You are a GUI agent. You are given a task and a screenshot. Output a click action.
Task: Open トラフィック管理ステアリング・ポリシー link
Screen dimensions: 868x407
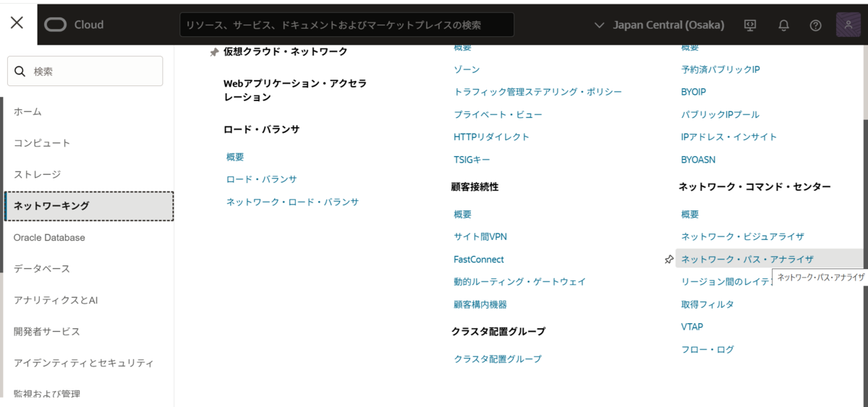[537, 92]
